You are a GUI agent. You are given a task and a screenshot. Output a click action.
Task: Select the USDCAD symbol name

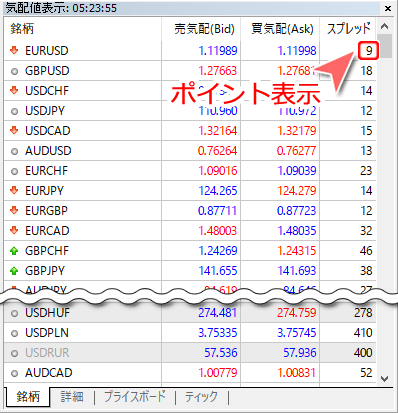tap(48, 131)
